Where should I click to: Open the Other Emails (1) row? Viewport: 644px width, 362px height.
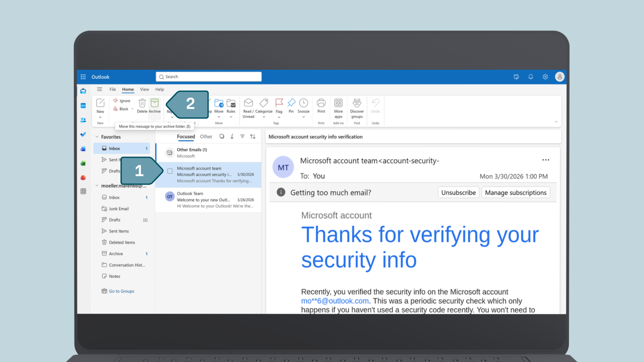(209, 153)
